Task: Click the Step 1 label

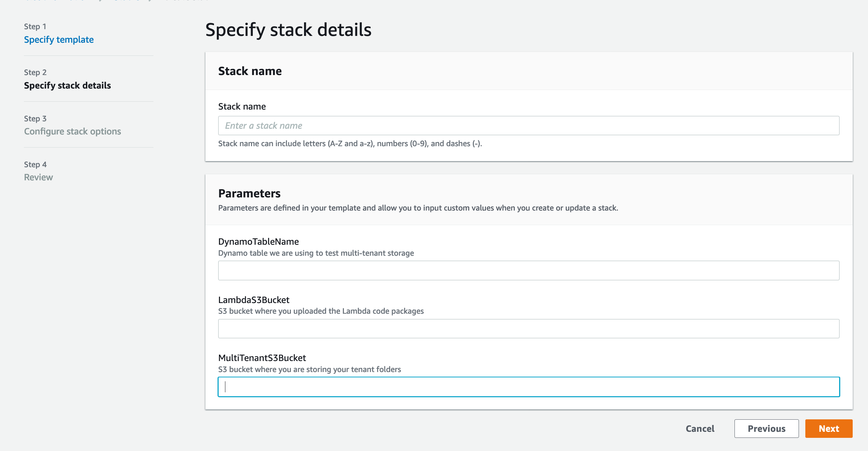Action: tap(35, 27)
